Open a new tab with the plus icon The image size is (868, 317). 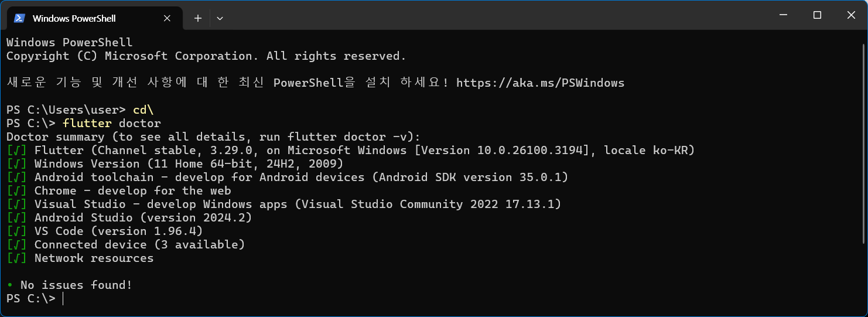pos(198,18)
